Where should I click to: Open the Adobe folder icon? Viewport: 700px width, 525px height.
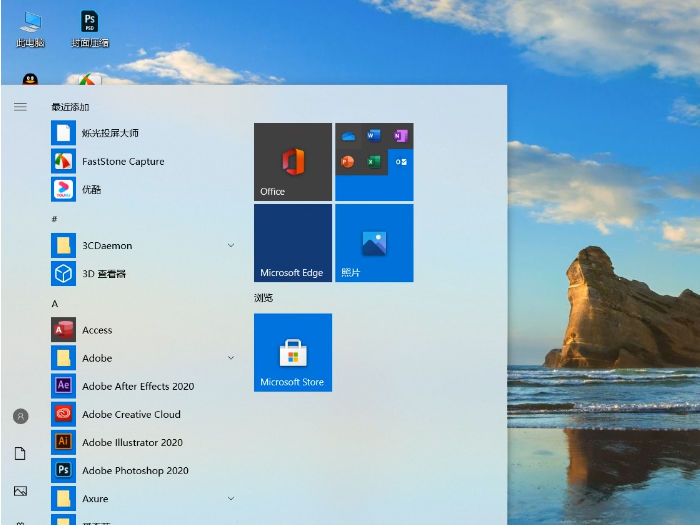coord(63,358)
